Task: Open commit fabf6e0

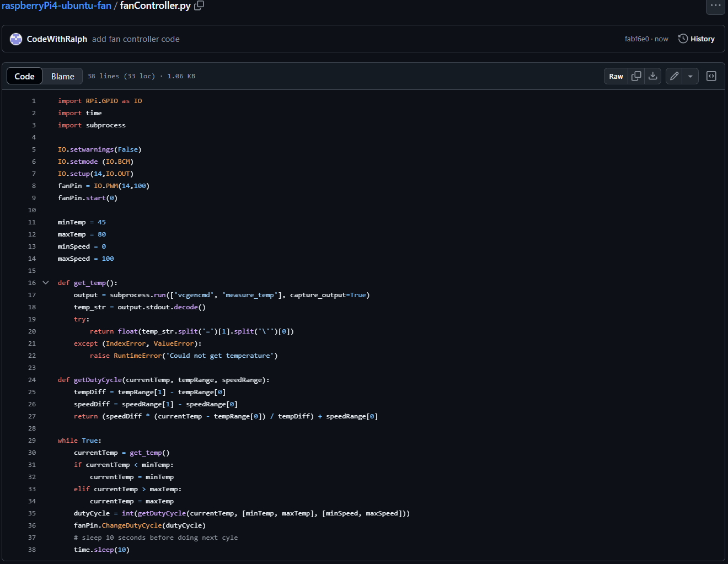Action: [636, 39]
